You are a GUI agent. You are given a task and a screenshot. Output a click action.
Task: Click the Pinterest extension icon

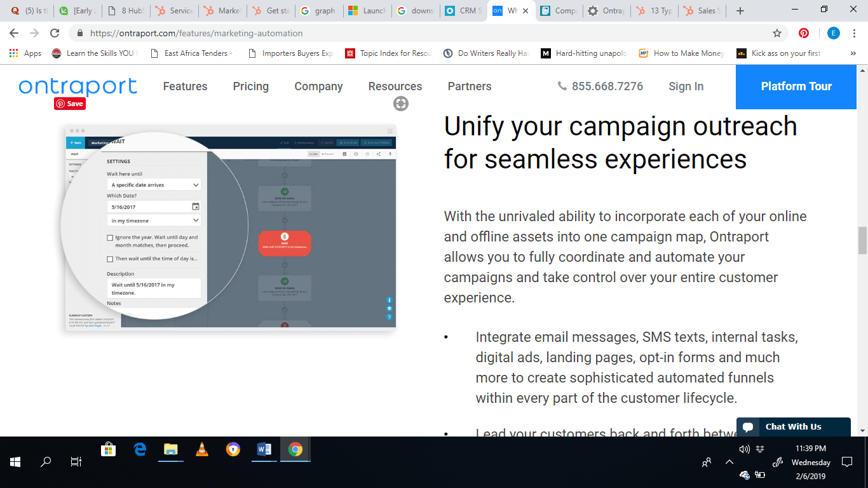tap(804, 33)
